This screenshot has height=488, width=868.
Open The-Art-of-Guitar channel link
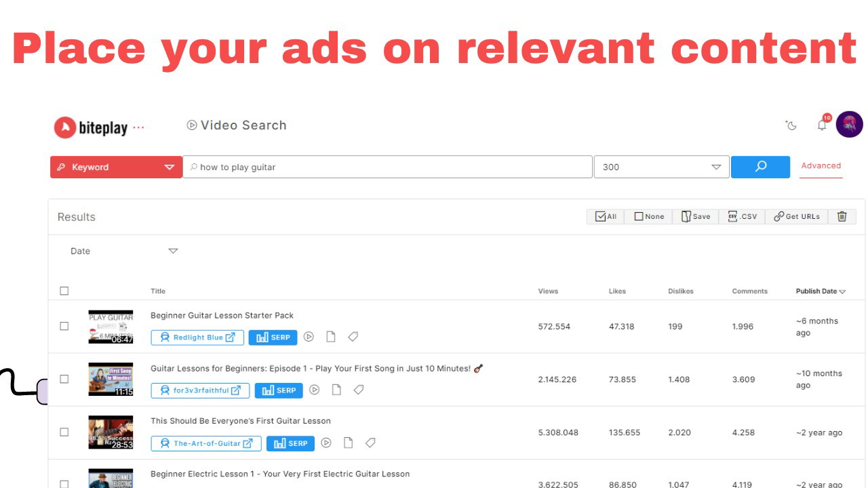pyautogui.click(x=206, y=443)
